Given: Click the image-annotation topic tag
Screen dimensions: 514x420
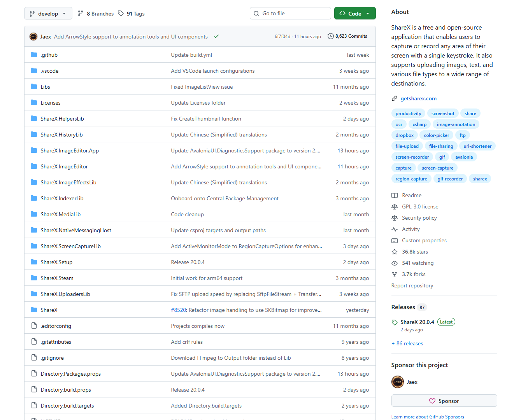Looking at the screenshot, I should [456, 124].
